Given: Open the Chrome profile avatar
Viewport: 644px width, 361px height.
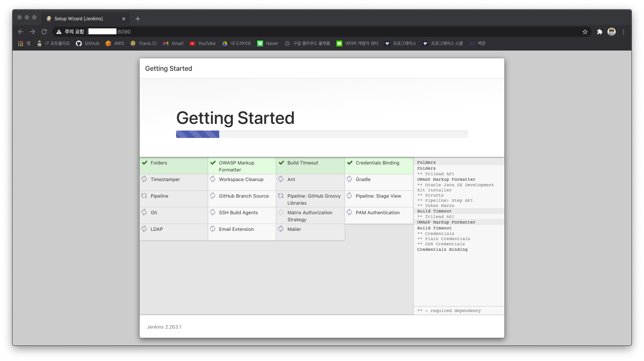Looking at the screenshot, I should [612, 32].
